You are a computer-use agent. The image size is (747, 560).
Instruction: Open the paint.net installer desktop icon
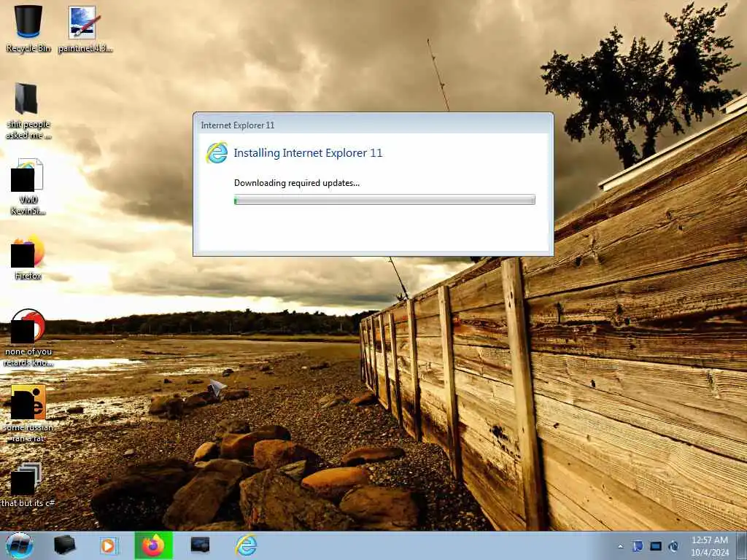(x=85, y=28)
